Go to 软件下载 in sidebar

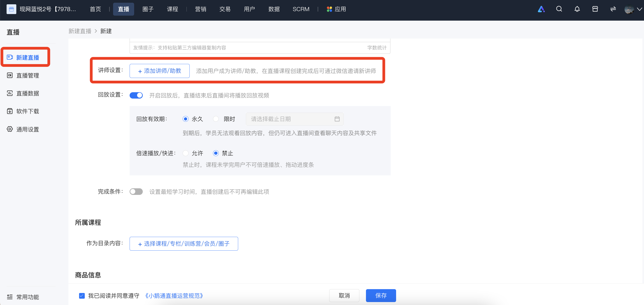click(27, 111)
